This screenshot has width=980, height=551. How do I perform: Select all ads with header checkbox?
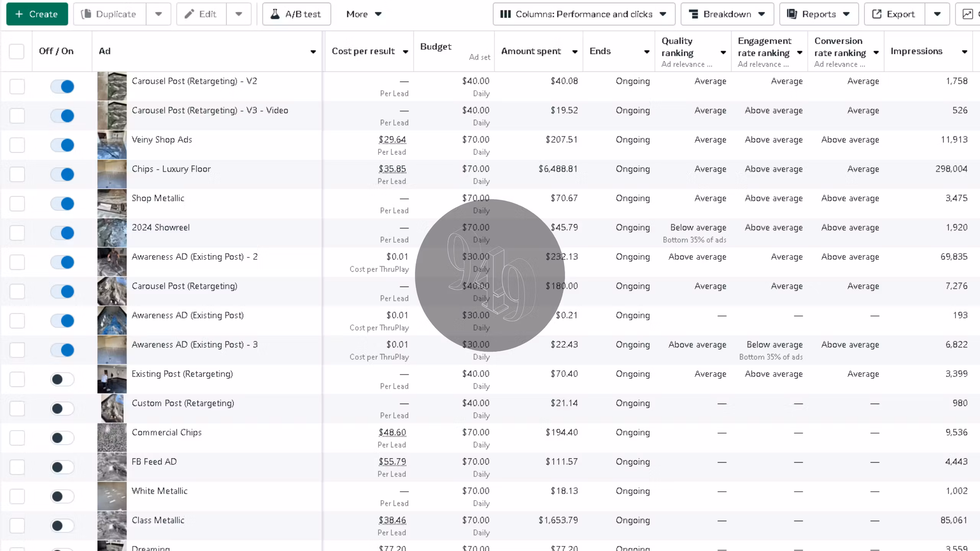[x=16, y=51]
